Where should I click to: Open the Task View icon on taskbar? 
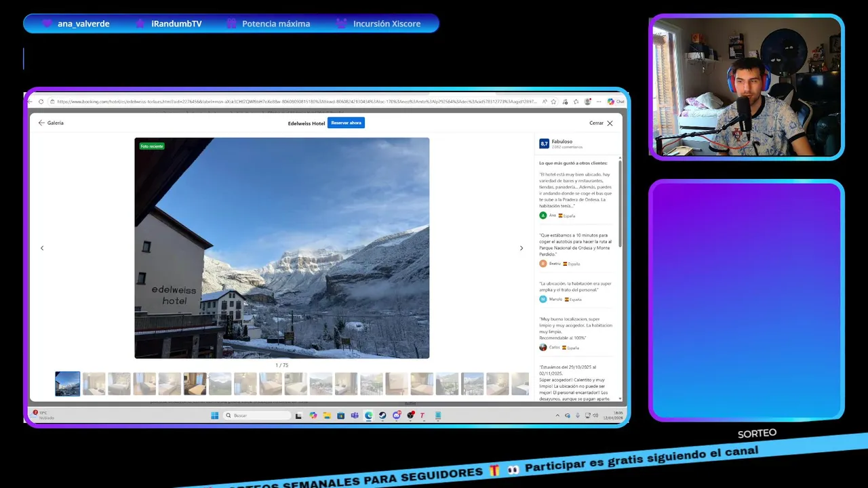click(298, 415)
